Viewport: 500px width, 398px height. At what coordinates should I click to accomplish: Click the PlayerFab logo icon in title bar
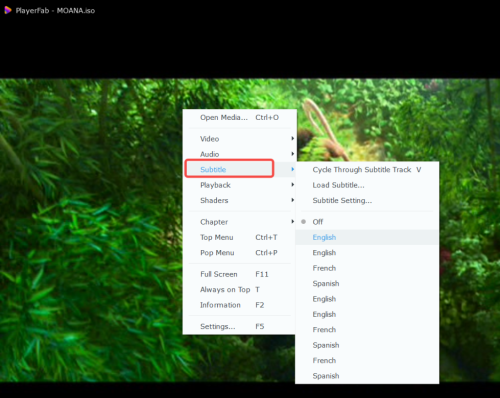click(7, 10)
